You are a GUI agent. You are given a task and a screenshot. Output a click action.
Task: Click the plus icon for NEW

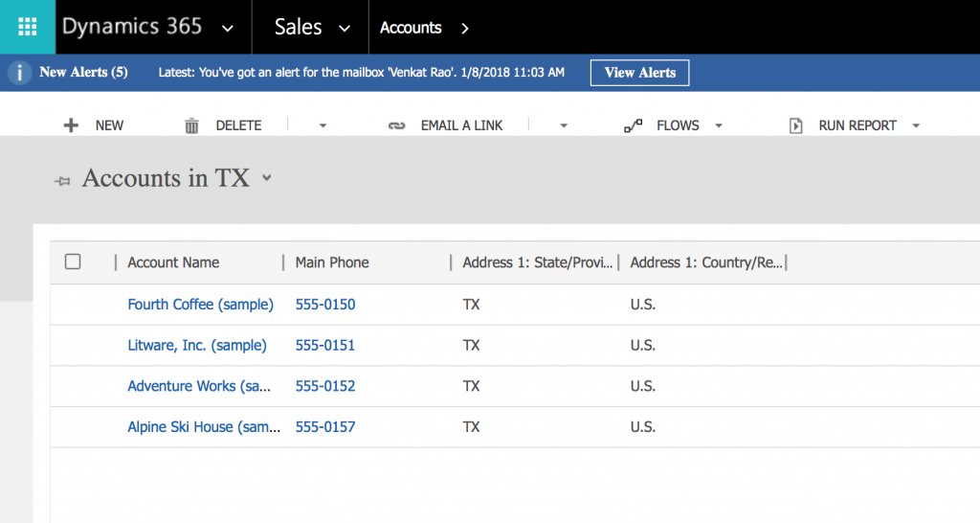coord(71,125)
